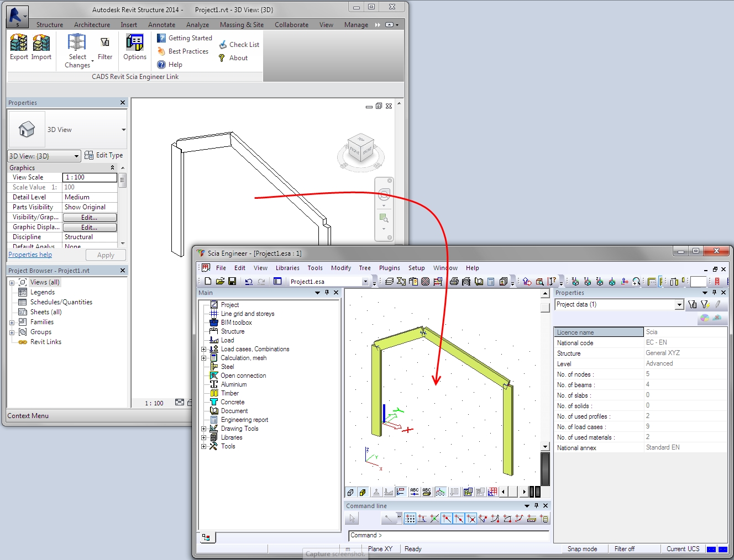Screen dimensions: 734x560
Task: Click the Filter icon in Revit ribbon
Action: [104, 44]
